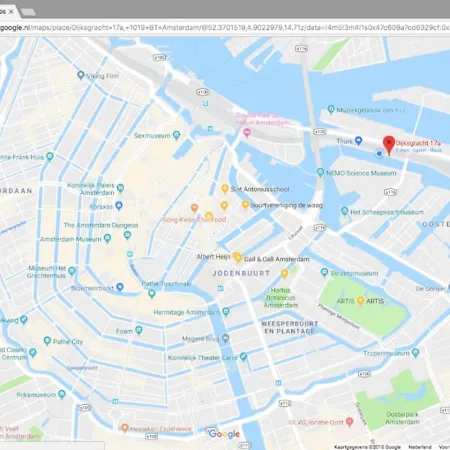Image resolution: width=450 pixels, height=450 pixels.
Task: Click the red Dijksgracht 17a location pin
Action: point(389,145)
